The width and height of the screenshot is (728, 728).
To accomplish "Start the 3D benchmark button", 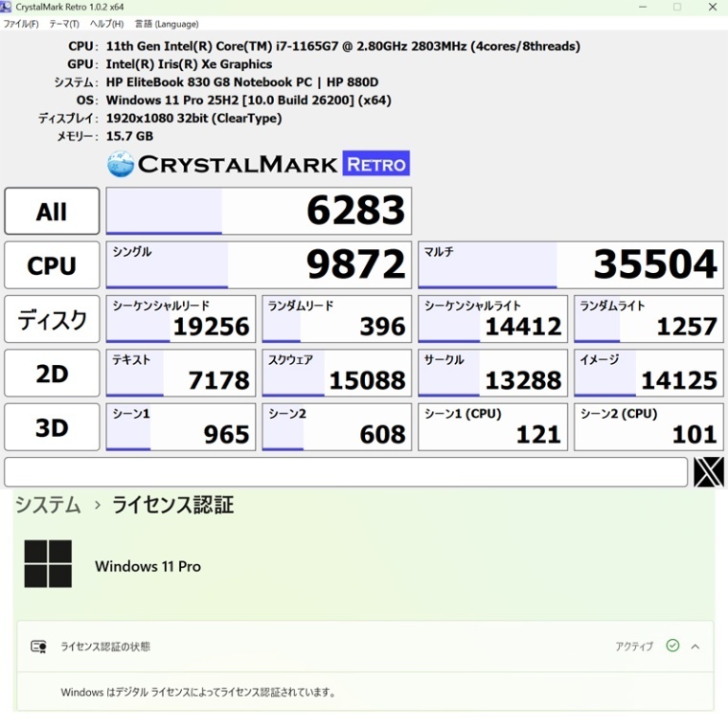I will point(52,427).
